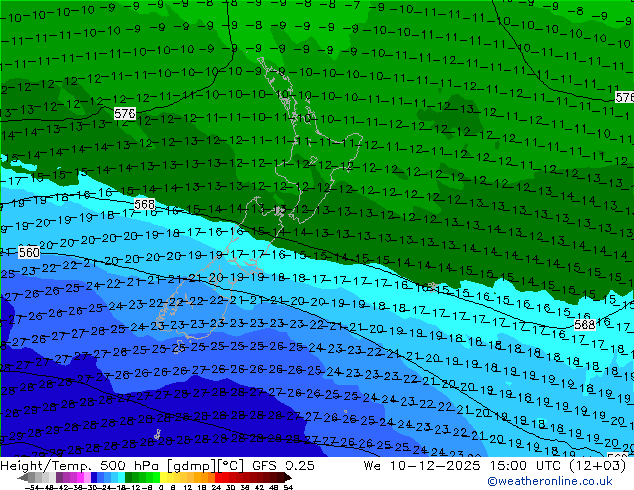Click the '-54' colorbar label

[32, 487]
